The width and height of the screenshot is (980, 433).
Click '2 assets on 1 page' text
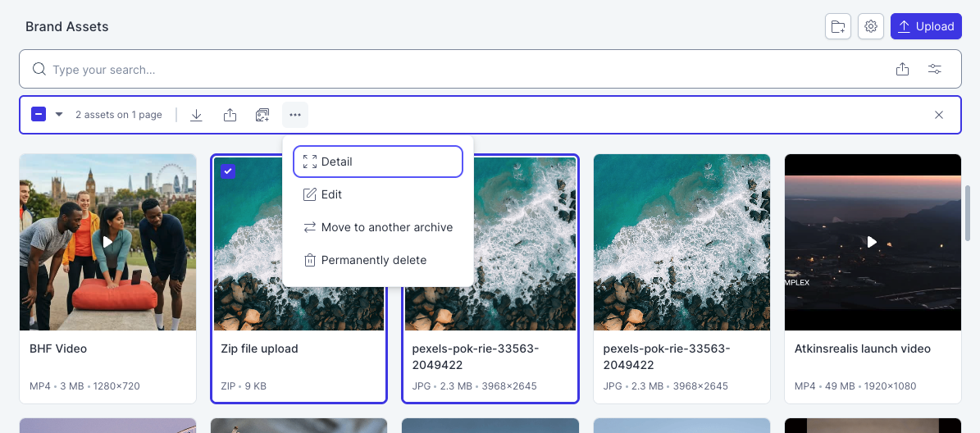point(119,115)
